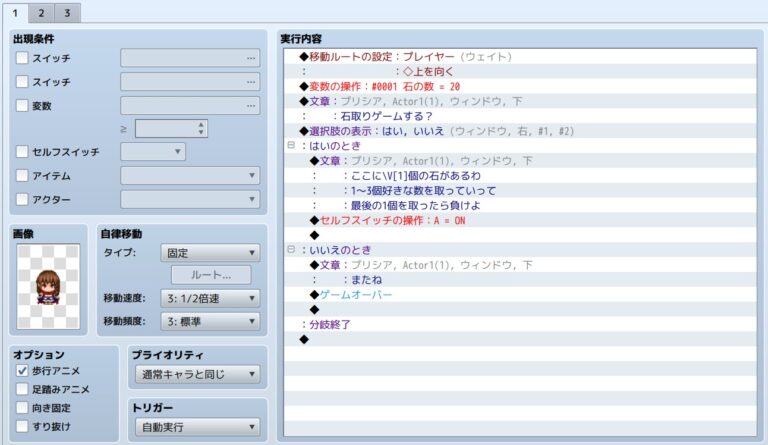Collapse the いいえのとき branch
The image size is (768, 445).
(x=291, y=250)
